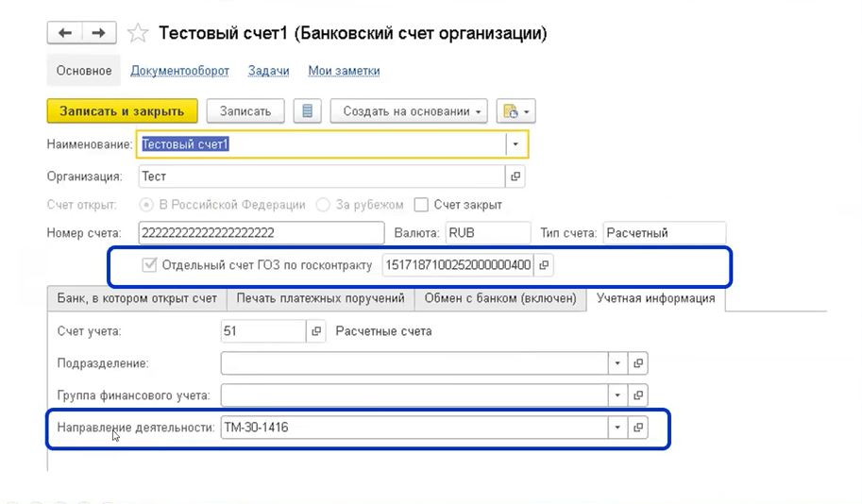The width and height of the screenshot is (862, 504).
Task: Select the За рубежом radio button
Action: 323,205
